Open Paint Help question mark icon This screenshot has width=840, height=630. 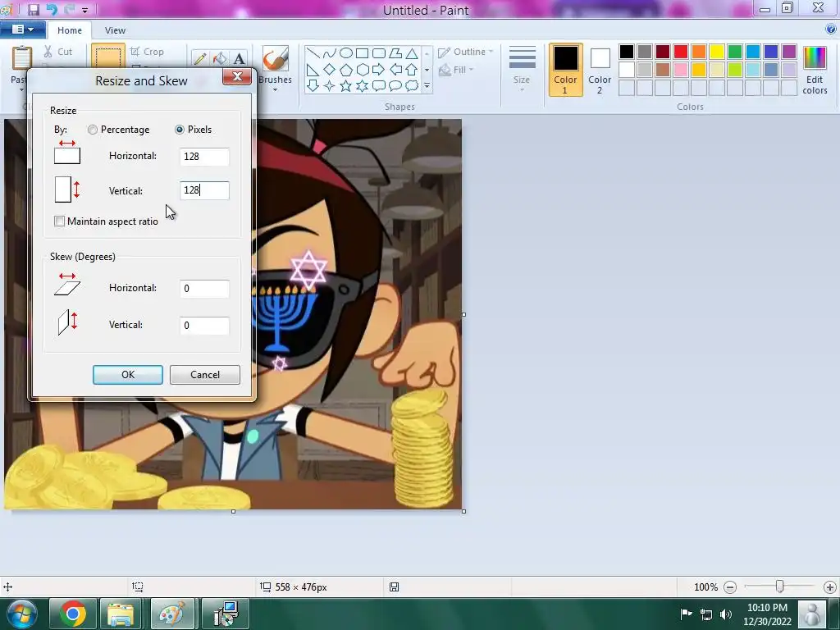click(x=830, y=30)
